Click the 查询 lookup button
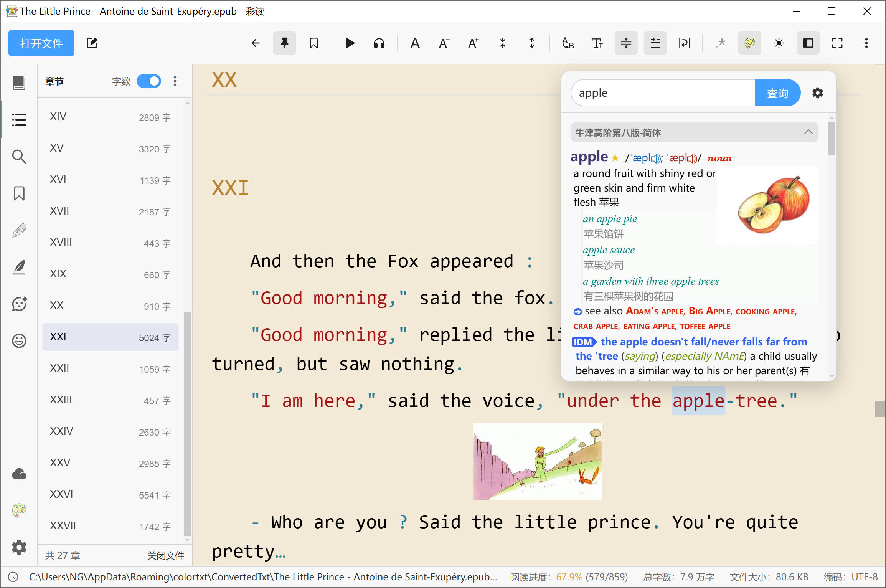The height and width of the screenshot is (588, 886). coord(777,93)
